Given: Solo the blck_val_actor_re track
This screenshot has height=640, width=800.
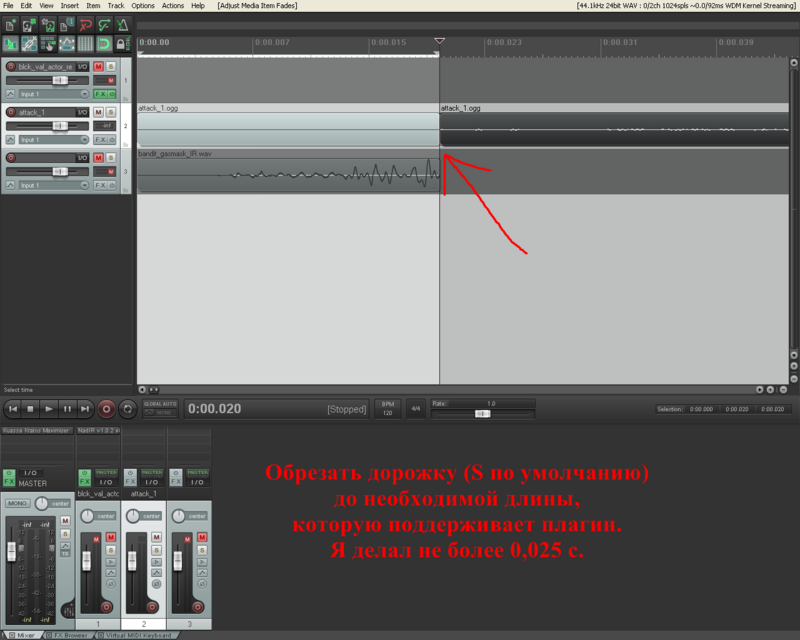Looking at the screenshot, I should point(111,66).
